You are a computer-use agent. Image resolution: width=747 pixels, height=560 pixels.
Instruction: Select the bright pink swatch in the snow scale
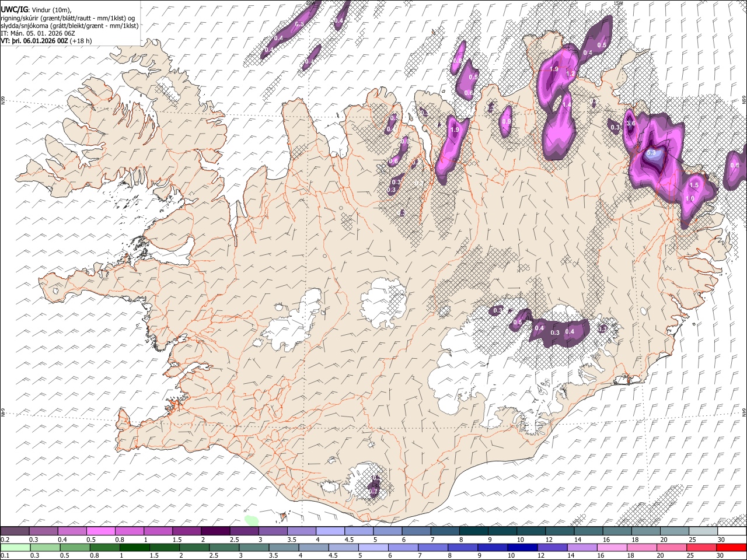(101, 531)
